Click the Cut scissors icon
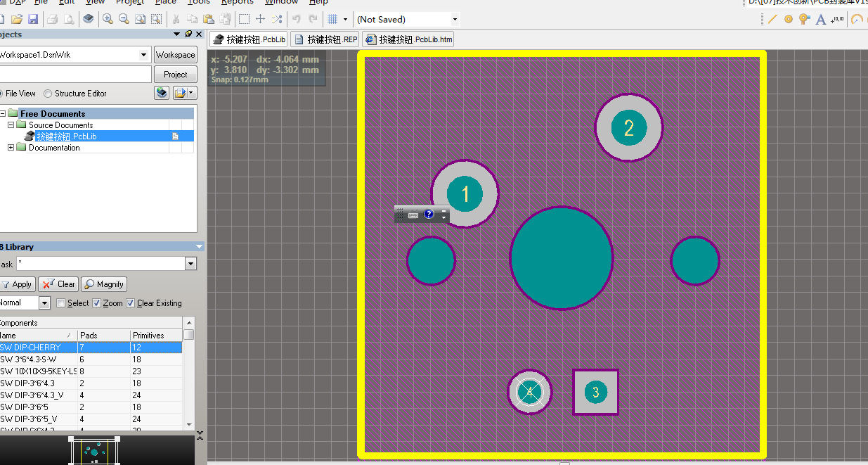868x465 pixels. click(x=176, y=19)
